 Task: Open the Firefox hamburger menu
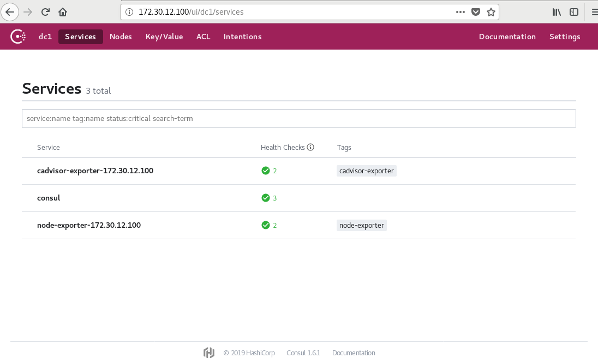[594, 12]
